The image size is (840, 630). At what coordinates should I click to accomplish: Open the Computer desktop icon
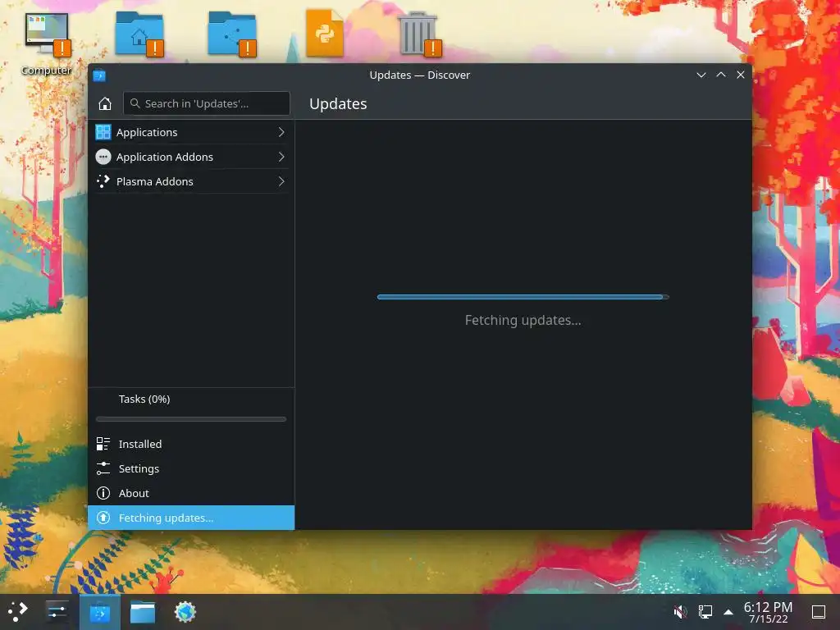pos(47,43)
